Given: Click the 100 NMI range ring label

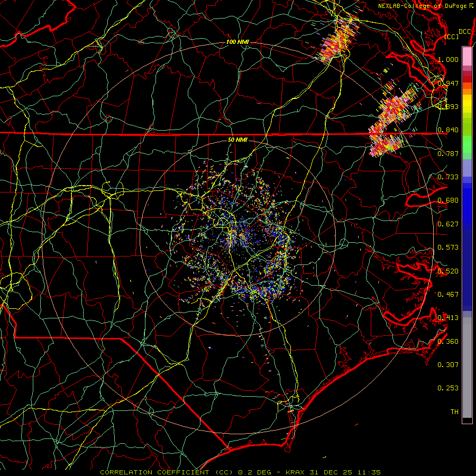Looking at the screenshot, I should [237, 42].
